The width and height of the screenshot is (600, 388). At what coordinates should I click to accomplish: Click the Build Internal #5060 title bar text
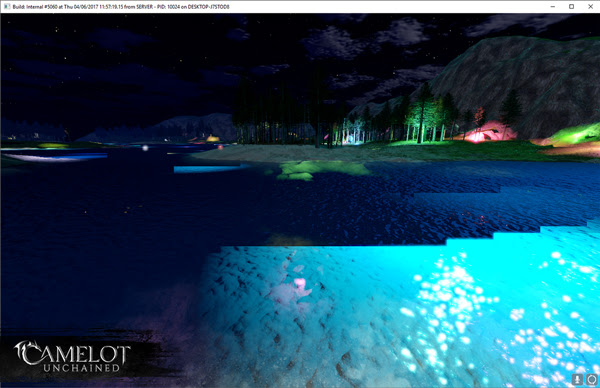121,7
